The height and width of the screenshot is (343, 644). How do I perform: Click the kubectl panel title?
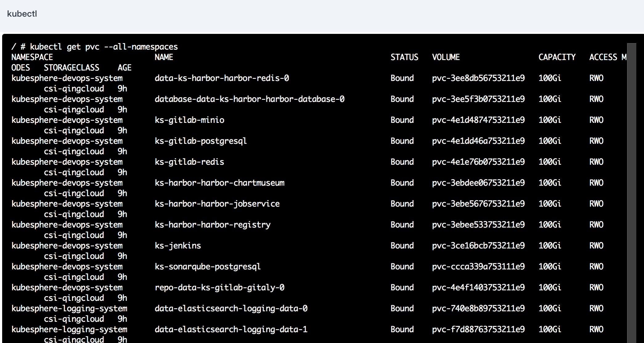[x=22, y=14]
